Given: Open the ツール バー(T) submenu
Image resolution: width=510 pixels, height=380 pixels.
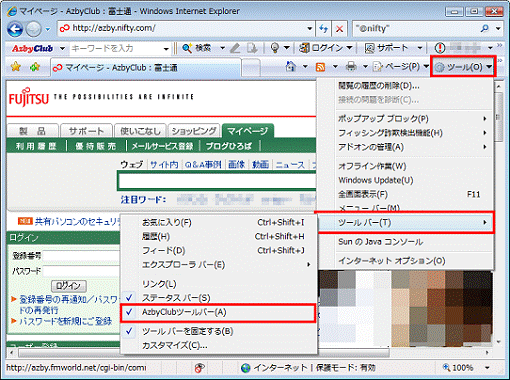Looking at the screenshot, I should 405,222.
